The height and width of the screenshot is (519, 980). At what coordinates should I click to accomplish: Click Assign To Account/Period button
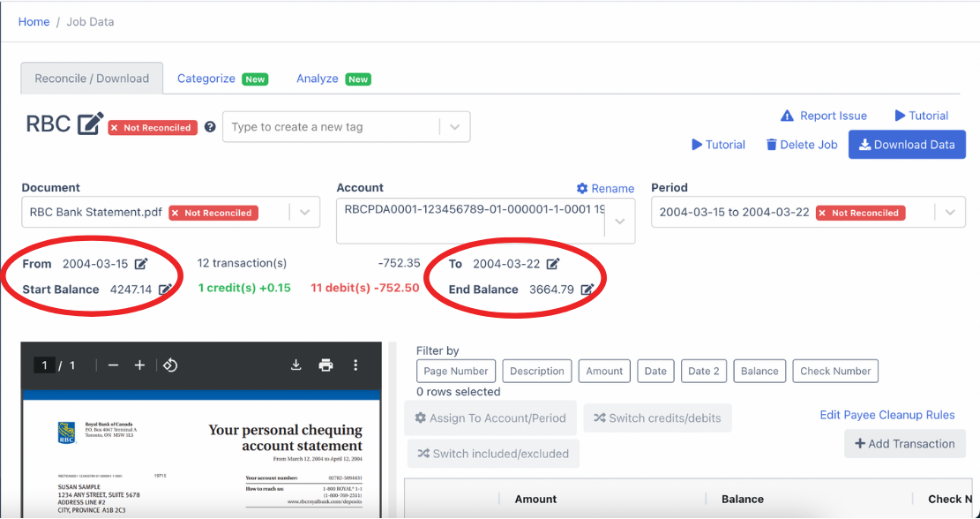pos(490,418)
